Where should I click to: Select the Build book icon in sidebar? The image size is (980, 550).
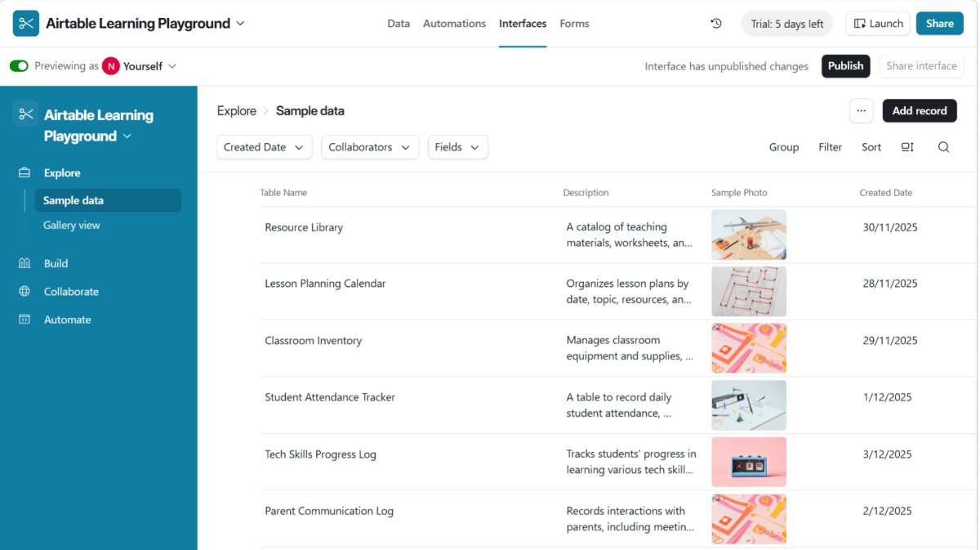[24, 263]
